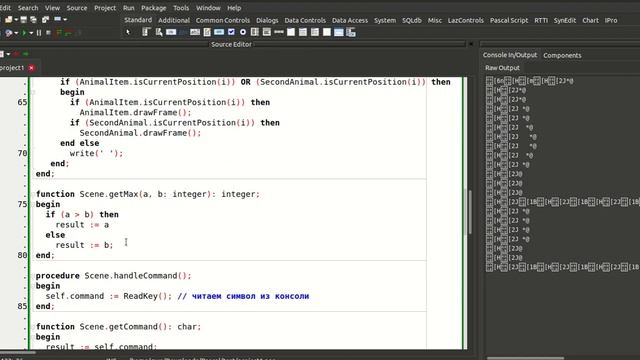This screenshot has height=360, width=640.
Task: Open the Search menu
Action: [28, 8]
